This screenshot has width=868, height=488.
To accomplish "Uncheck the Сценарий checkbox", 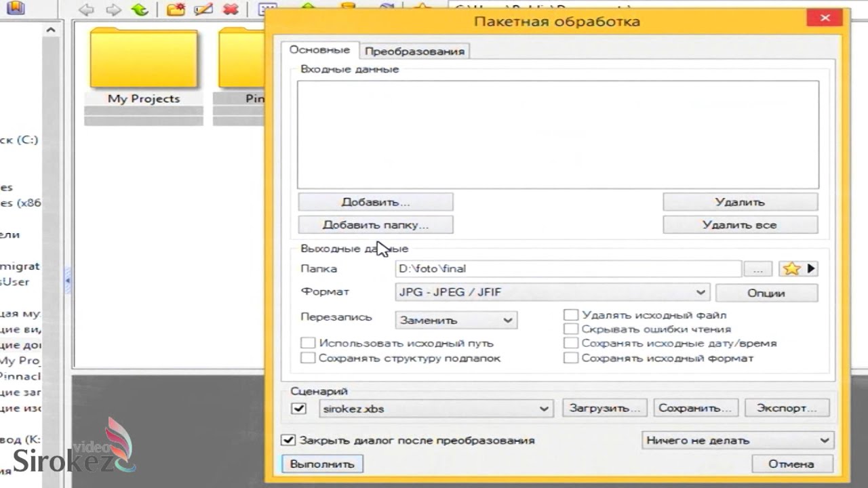I will [298, 408].
